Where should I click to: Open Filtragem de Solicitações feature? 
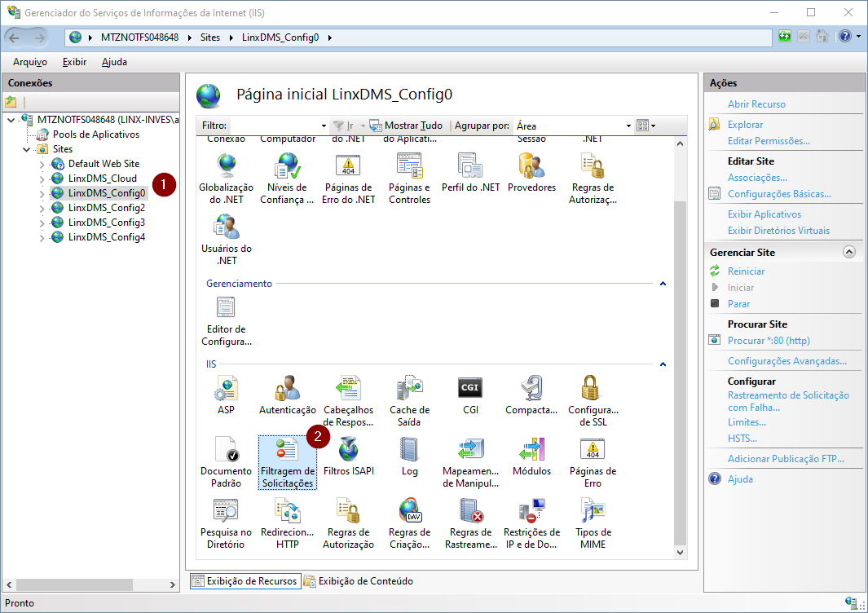coord(288,462)
